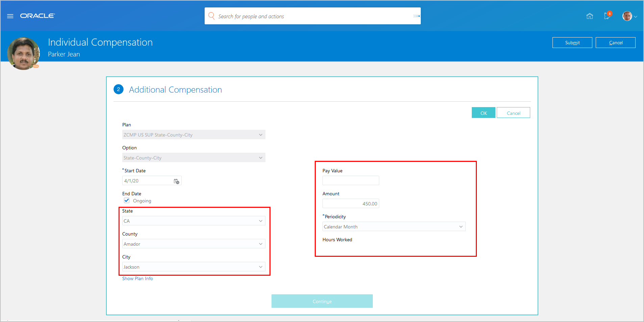
Task: Toggle the Ongoing end date checkbox
Action: [x=127, y=200]
